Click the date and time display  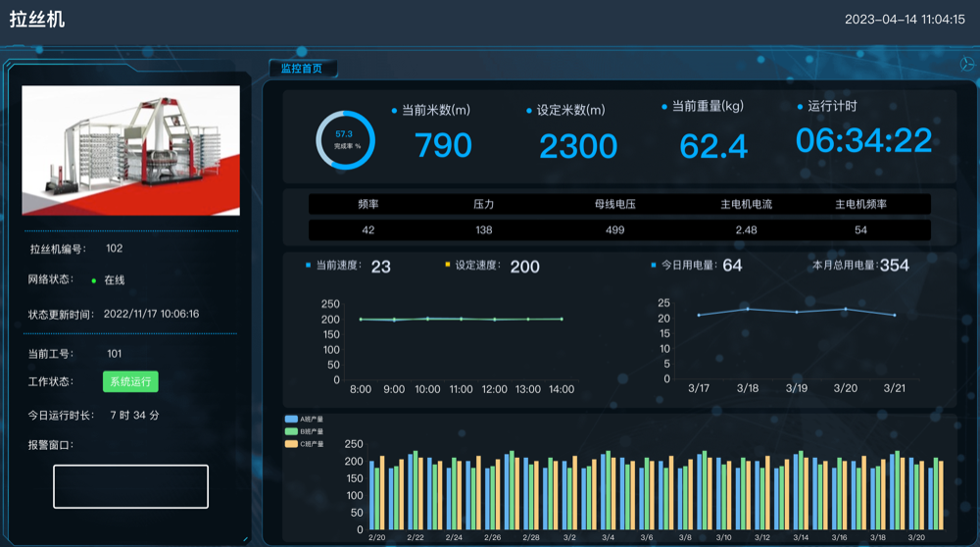(904, 19)
